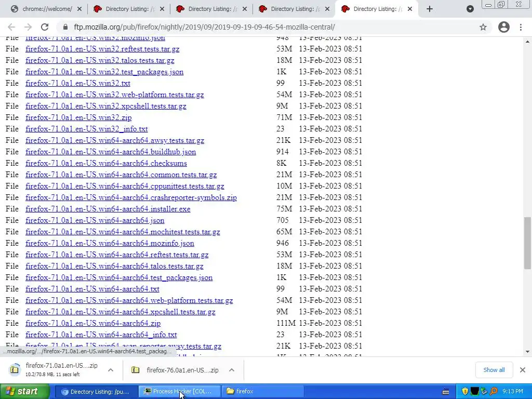Open win32.xpcshell.tests.tar.gz link
This screenshot has width=532, height=399.
(x=106, y=106)
